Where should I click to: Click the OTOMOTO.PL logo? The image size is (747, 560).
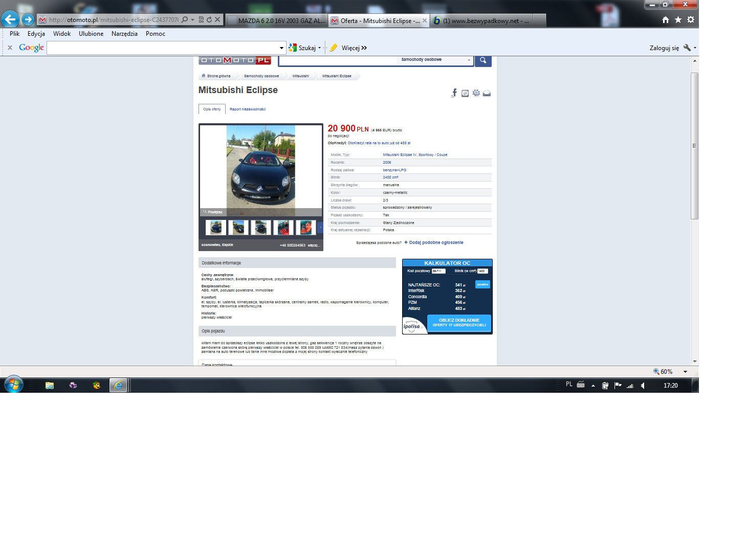[235, 60]
